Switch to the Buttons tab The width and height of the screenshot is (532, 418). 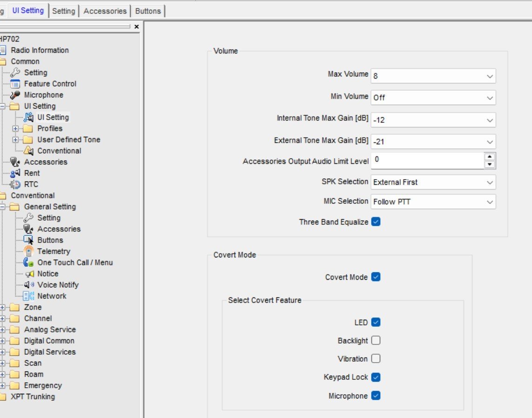148,11
